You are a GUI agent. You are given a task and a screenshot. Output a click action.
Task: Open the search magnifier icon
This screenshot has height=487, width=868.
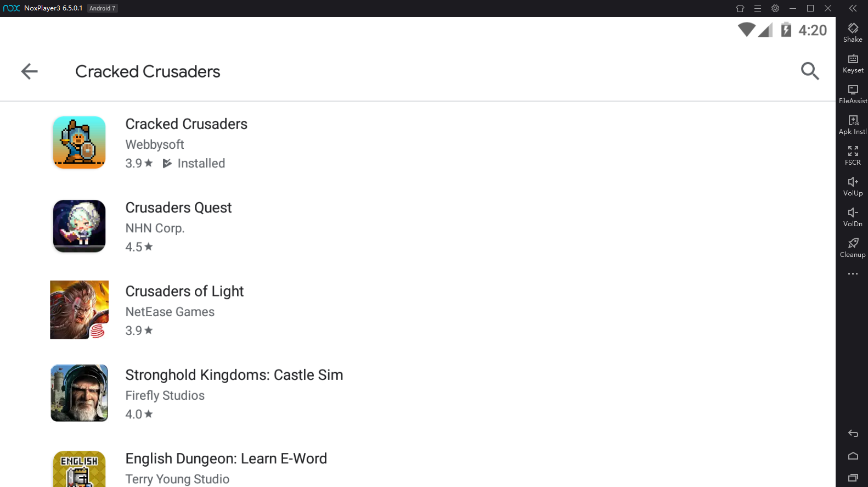tap(810, 71)
